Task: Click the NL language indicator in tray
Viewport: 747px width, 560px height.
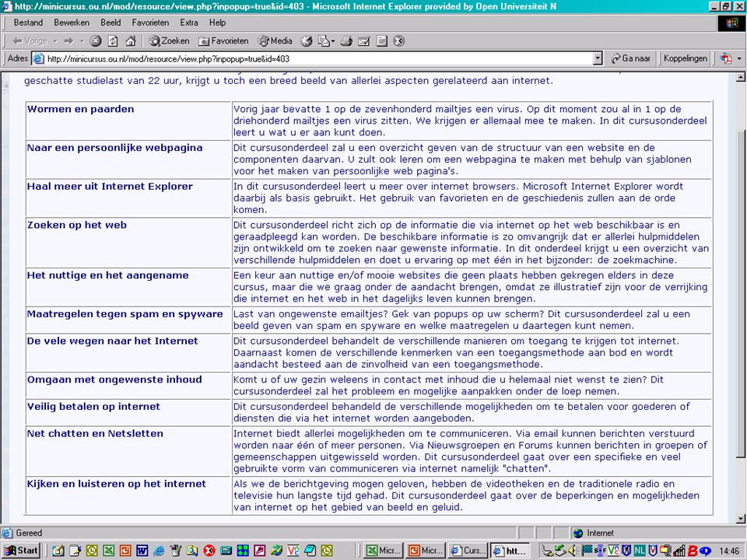Action: [x=640, y=551]
